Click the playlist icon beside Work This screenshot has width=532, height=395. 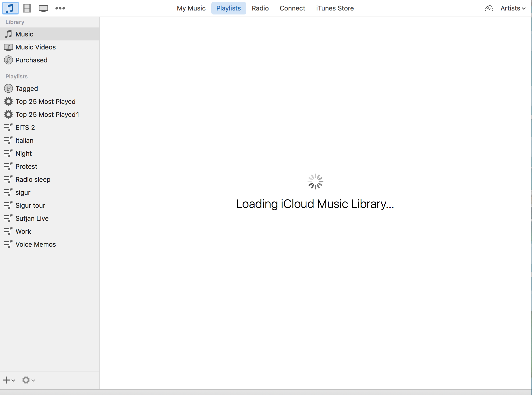pyautogui.click(x=8, y=231)
